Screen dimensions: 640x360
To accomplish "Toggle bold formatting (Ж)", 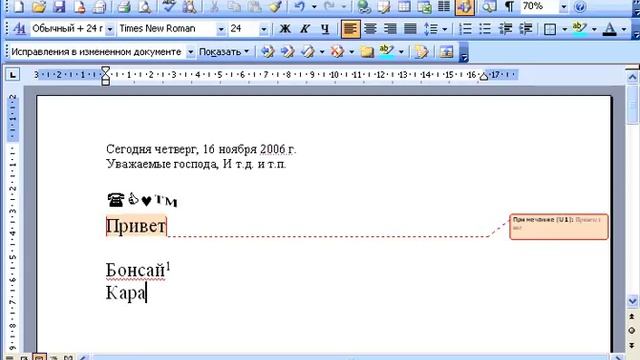I will point(285,29).
